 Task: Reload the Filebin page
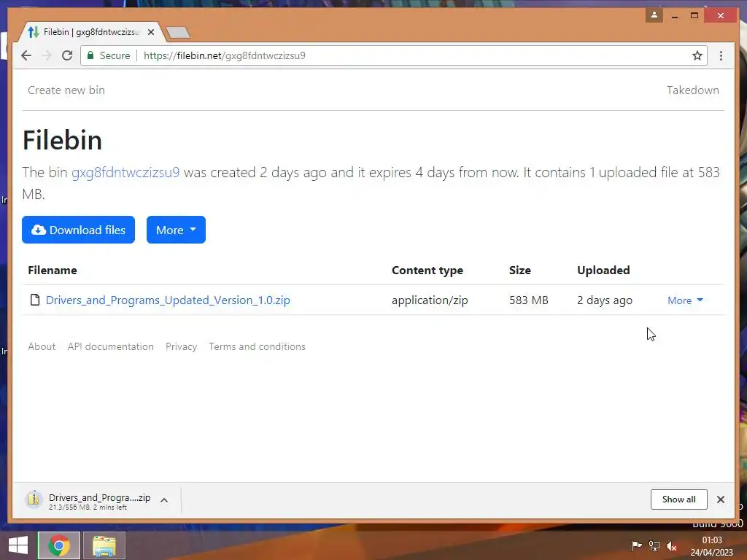[67, 55]
